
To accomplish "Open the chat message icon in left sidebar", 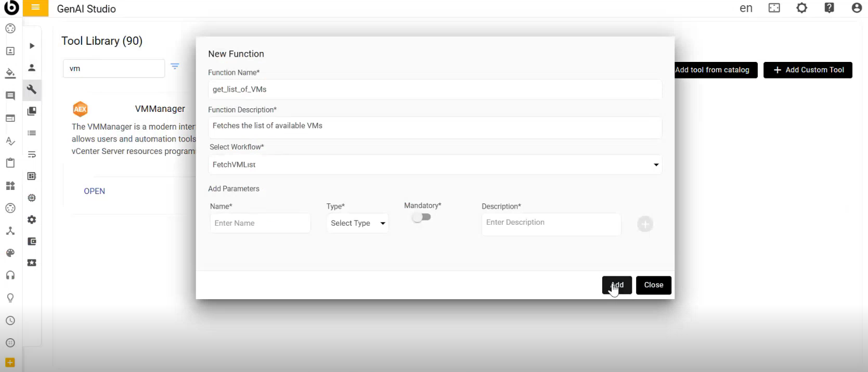I will (x=10, y=96).
